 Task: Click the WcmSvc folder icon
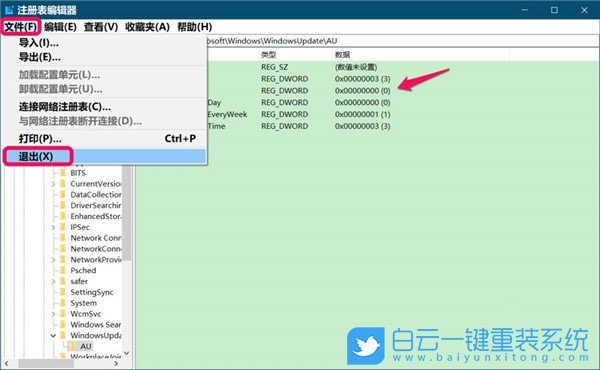point(63,314)
